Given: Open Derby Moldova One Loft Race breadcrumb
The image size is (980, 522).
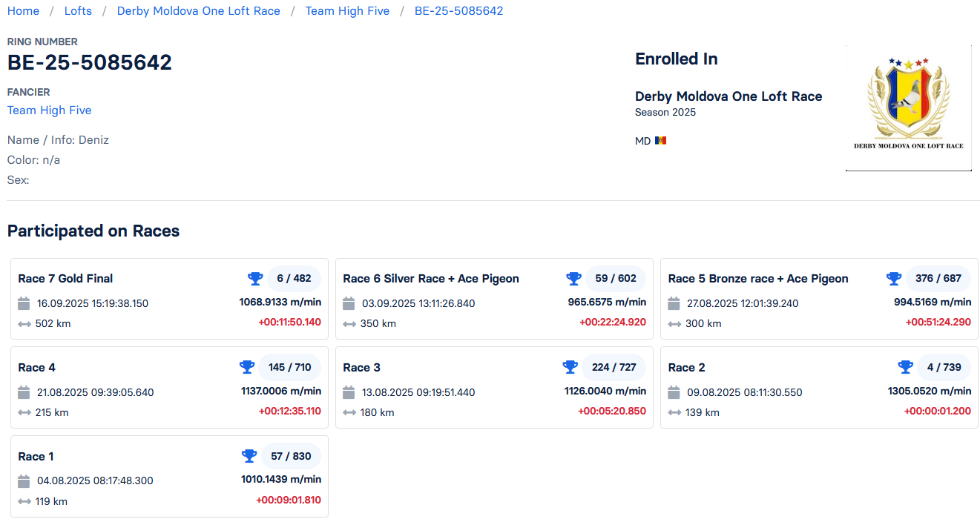Looking at the screenshot, I should [199, 11].
